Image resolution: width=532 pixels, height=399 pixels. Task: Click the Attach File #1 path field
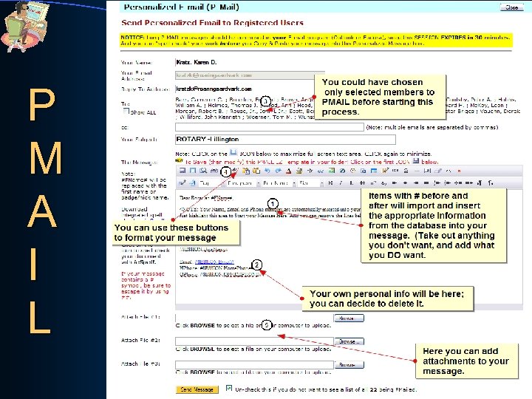[254, 318]
